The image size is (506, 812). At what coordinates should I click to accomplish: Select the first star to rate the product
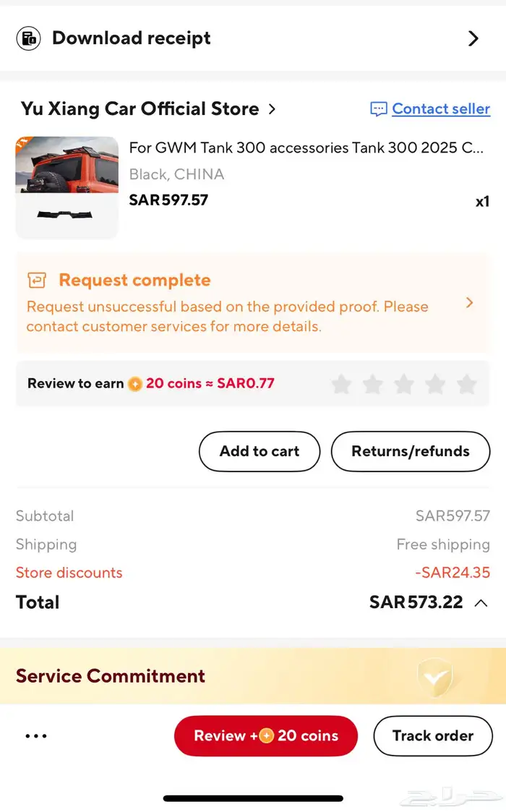tap(341, 384)
